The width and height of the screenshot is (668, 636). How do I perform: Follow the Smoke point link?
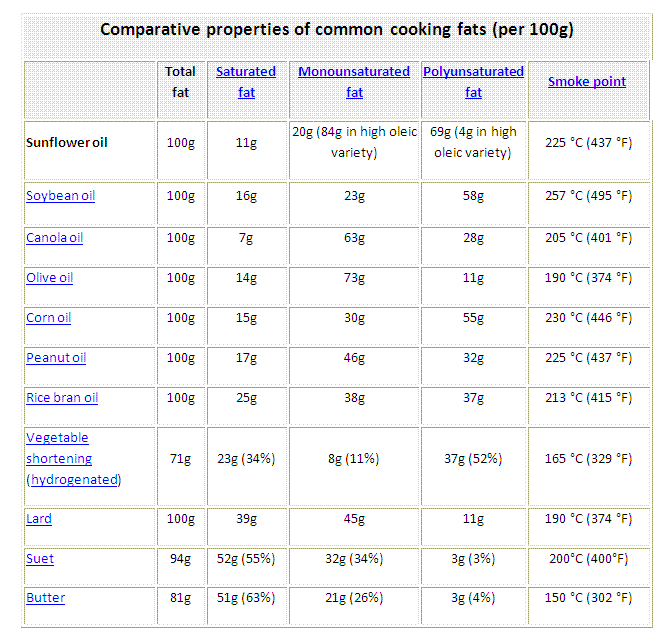[587, 81]
